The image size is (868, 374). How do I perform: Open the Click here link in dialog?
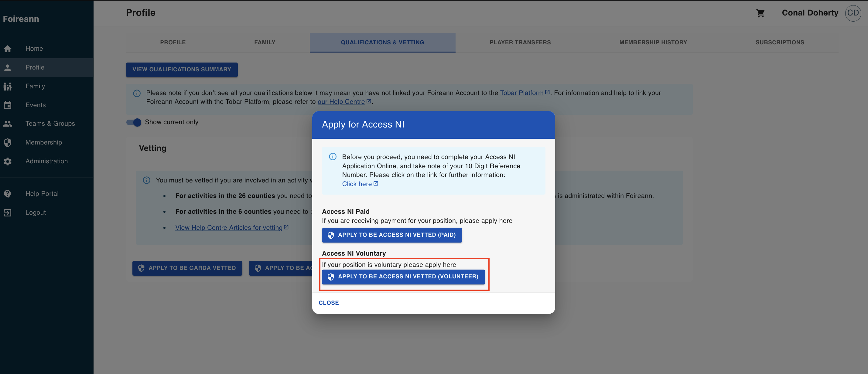click(357, 184)
